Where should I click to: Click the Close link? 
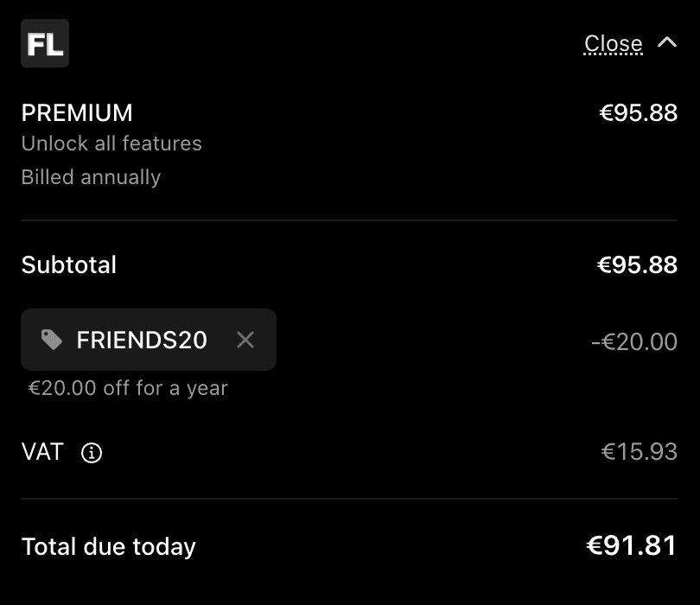click(x=613, y=43)
